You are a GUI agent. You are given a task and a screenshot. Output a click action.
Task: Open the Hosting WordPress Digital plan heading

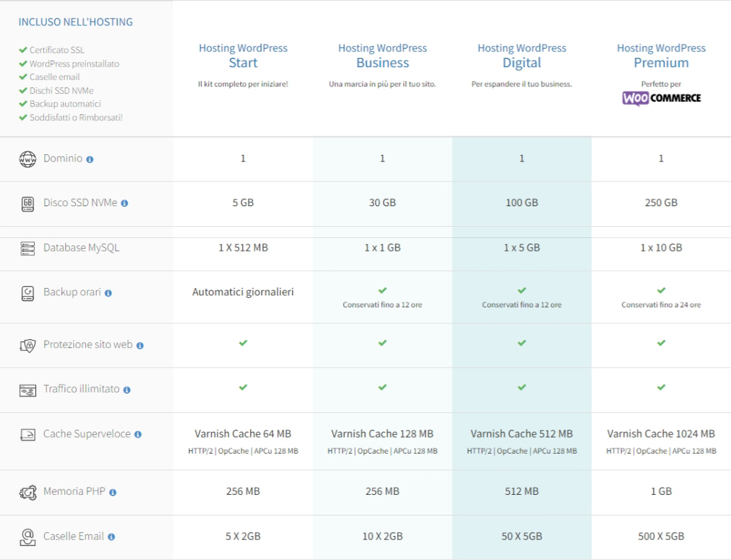click(521, 55)
